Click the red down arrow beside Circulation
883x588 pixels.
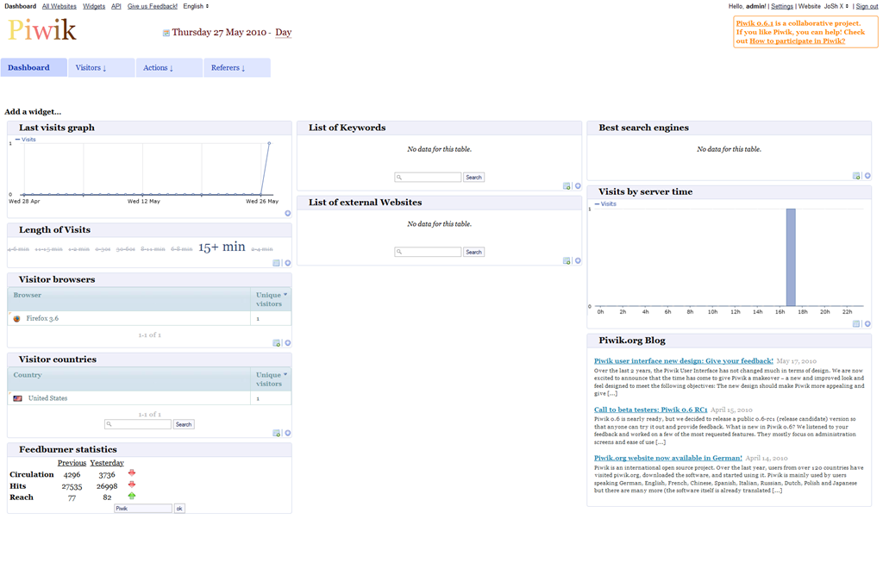[132, 473]
